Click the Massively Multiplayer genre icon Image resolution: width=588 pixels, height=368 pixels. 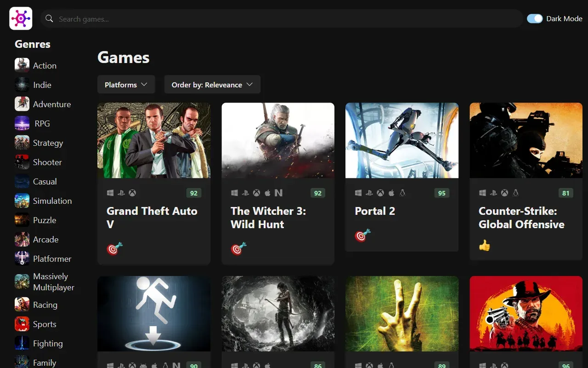pyautogui.click(x=22, y=282)
